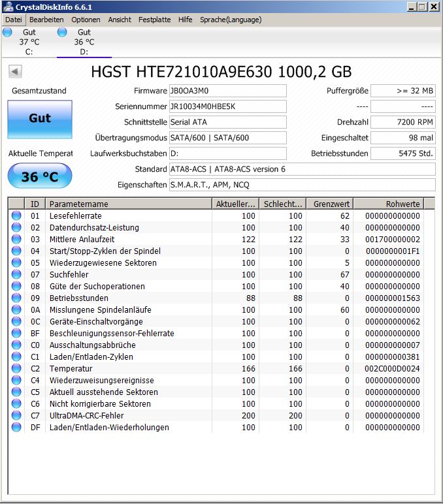Open the Hilfe menu
This screenshot has width=443, height=504.
[x=185, y=20]
